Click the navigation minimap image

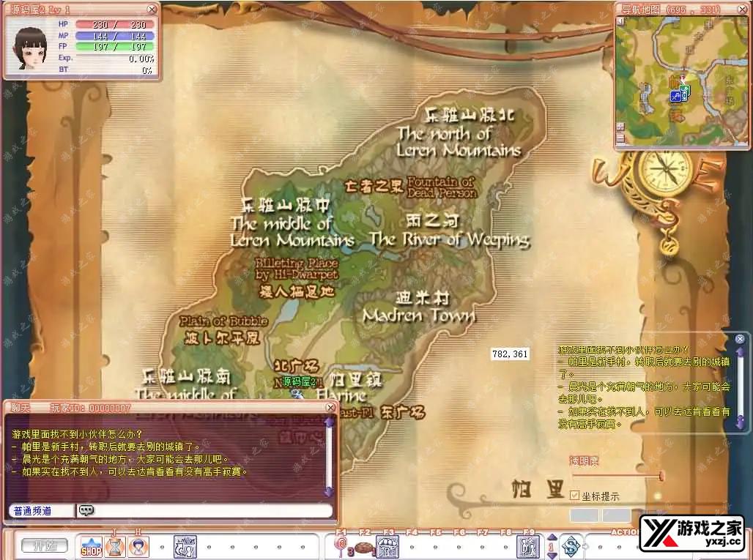[682, 80]
